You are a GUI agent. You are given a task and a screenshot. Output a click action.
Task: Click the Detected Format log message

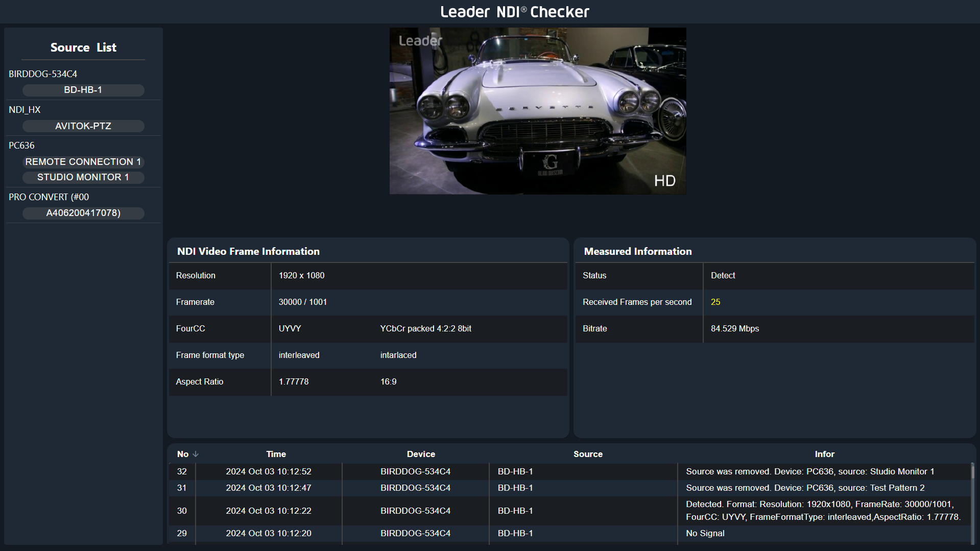pyautogui.click(x=823, y=511)
